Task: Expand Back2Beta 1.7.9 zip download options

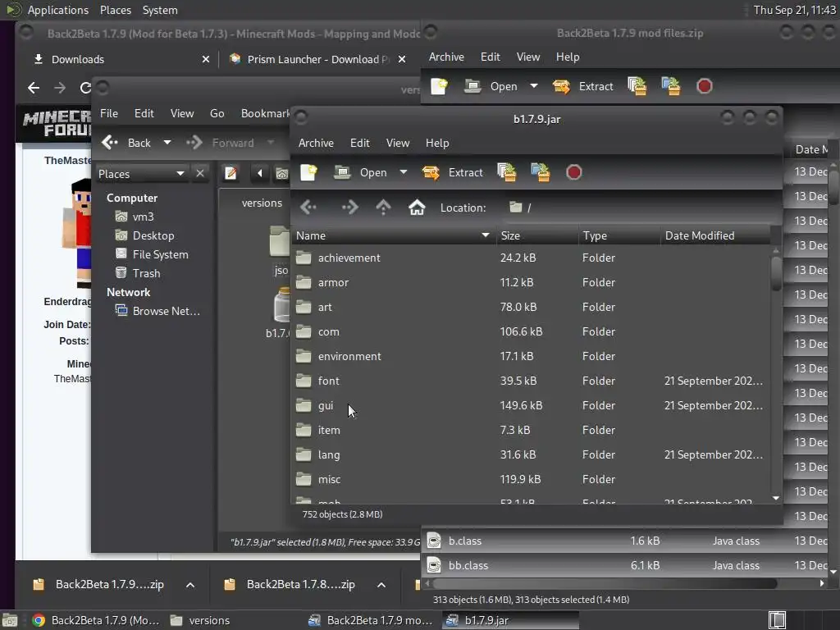Action: click(x=190, y=585)
